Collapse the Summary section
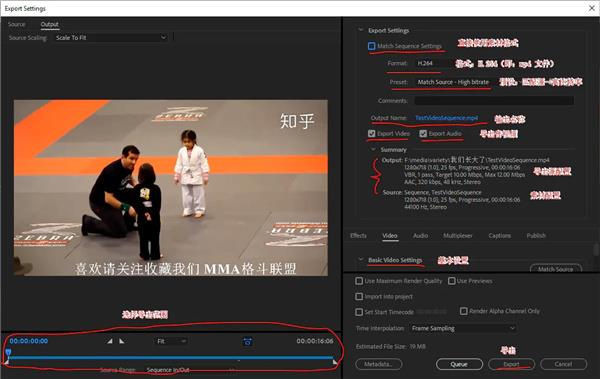This screenshot has height=379, width=600. click(x=373, y=149)
